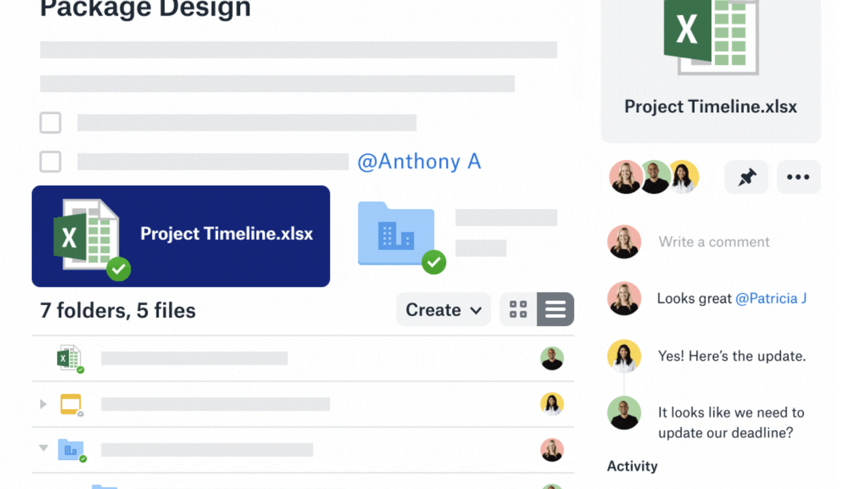Click the yellow slides file icon
Screen dimensions: 868x489
[x=71, y=404]
